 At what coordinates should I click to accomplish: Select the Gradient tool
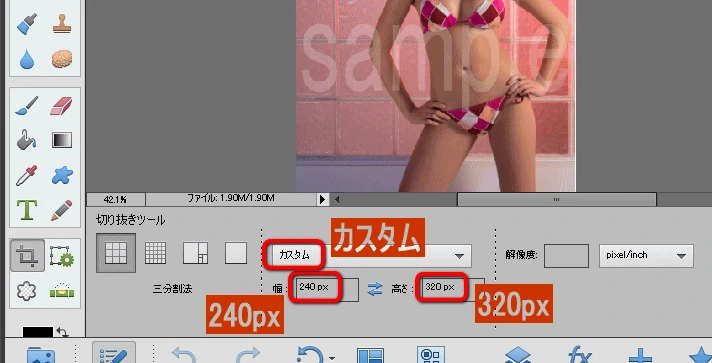coord(62,140)
